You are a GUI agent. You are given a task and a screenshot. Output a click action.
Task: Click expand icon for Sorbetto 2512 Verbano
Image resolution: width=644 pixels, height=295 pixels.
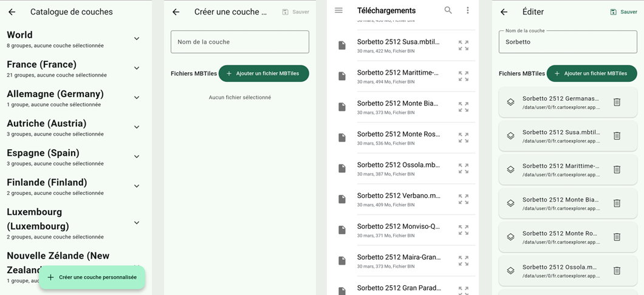pyautogui.click(x=464, y=199)
